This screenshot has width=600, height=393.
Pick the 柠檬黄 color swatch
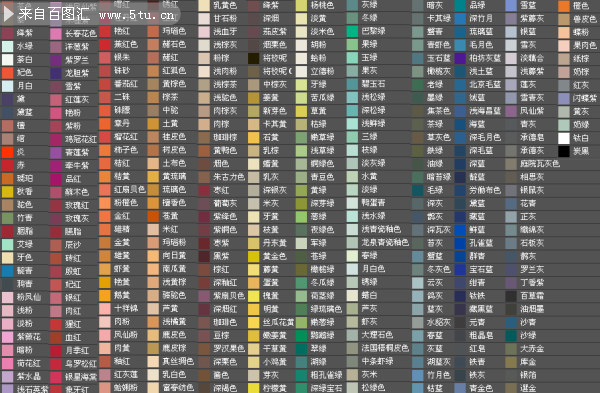coord(253,388)
